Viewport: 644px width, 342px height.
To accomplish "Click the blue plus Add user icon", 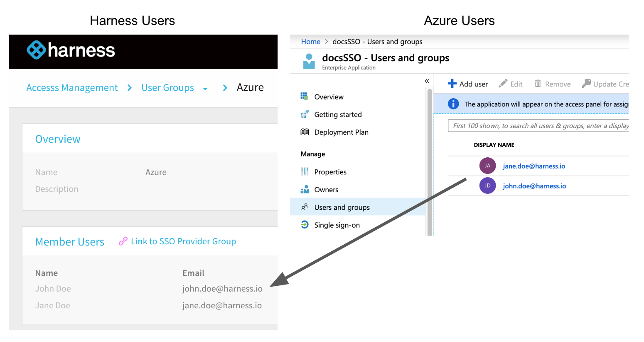I will (452, 84).
